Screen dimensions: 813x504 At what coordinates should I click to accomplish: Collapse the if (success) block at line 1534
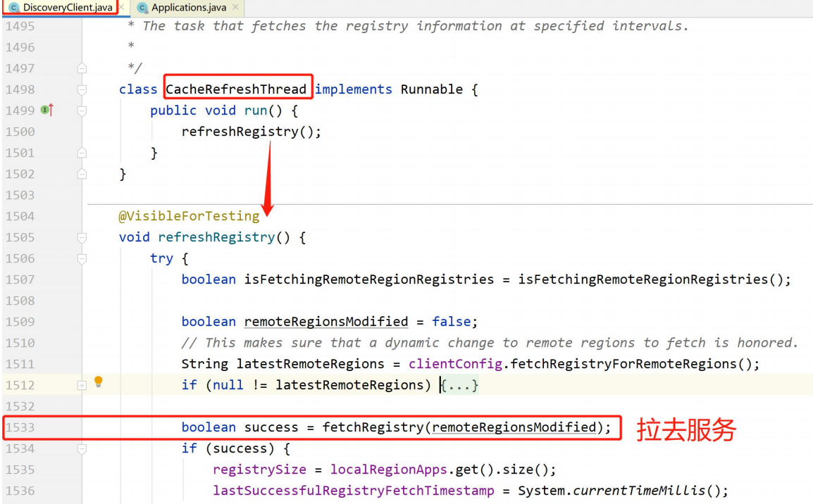(x=82, y=448)
